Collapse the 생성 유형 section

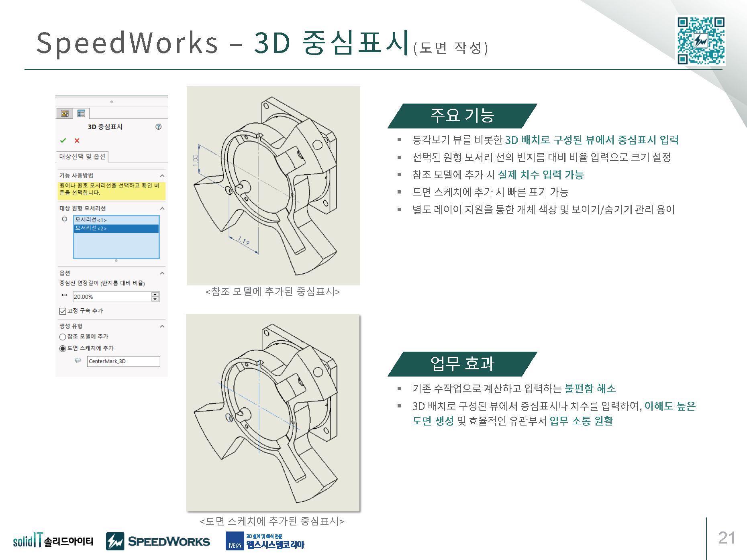tap(162, 326)
